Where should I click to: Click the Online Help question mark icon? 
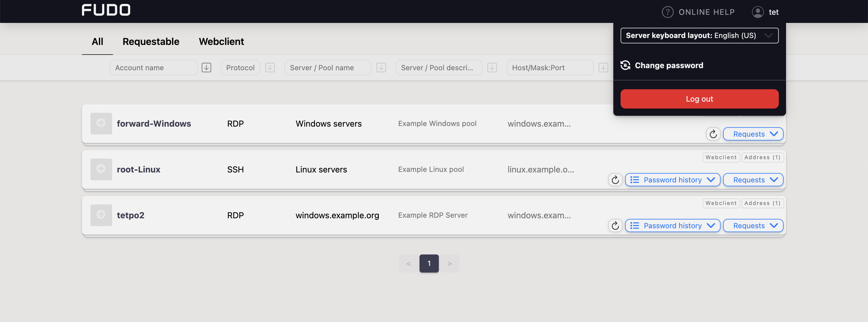click(668, 12)
